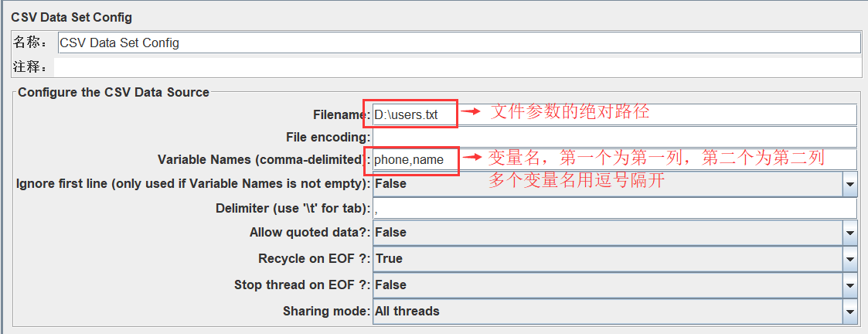Screen dimensions: 868x334
Task: Focus the empty File encoding field
Action: click(x=614, y=137)
